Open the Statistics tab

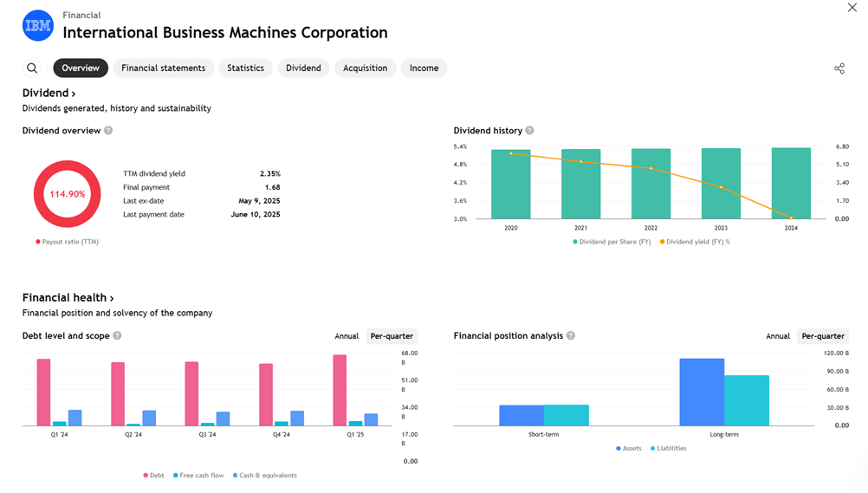click(x=245, y=68)
